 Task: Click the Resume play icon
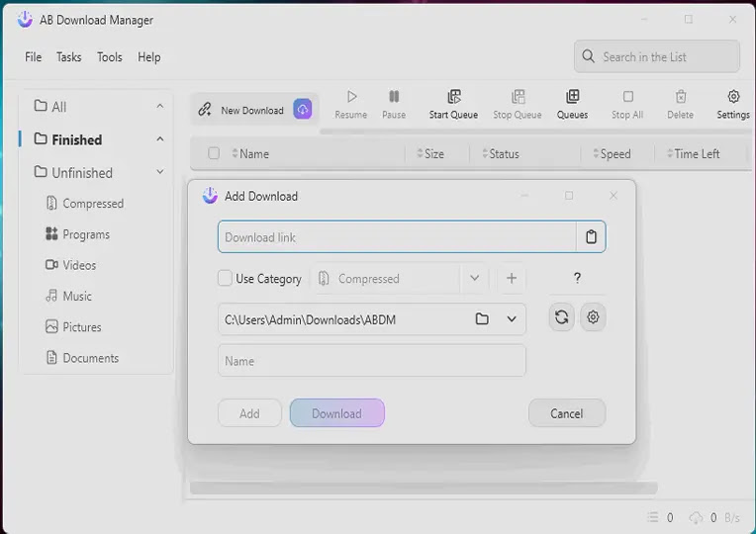(351, 97)
